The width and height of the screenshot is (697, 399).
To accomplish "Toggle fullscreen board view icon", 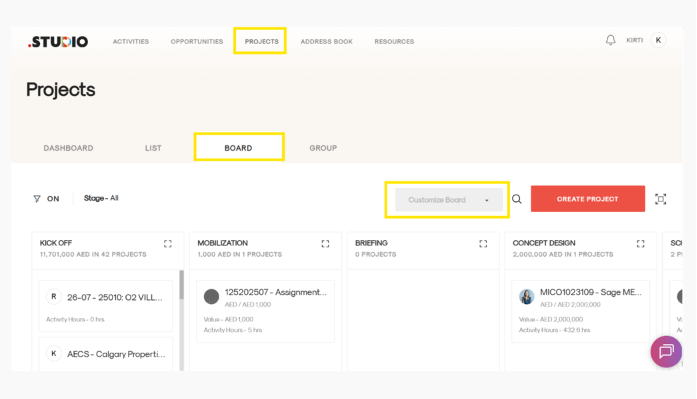I will [661, 199].
